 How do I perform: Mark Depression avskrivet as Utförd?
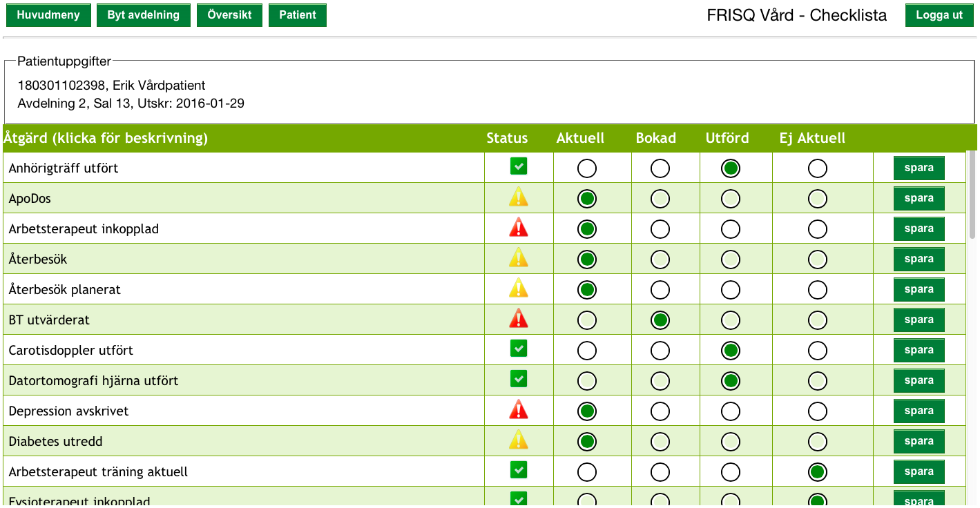point(731,411)
